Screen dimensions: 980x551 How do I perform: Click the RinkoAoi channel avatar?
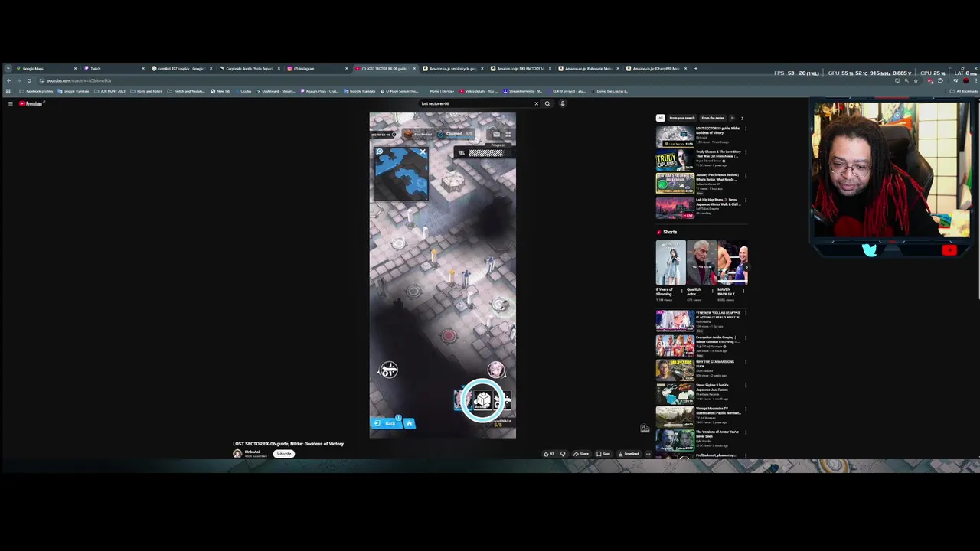[237, 454]
